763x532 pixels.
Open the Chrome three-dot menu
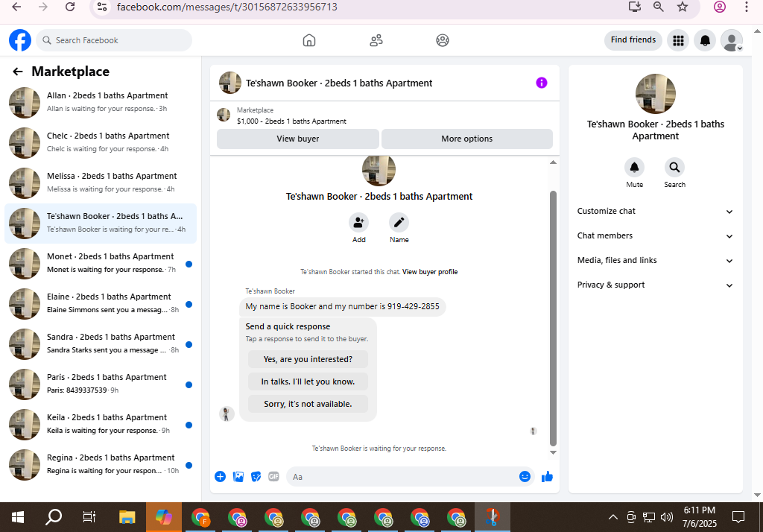tap(747, 7)
